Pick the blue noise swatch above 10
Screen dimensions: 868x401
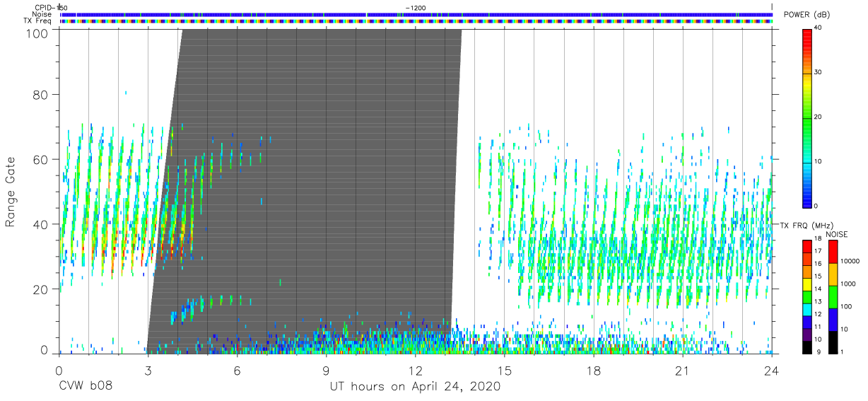(x=833, y=319)
